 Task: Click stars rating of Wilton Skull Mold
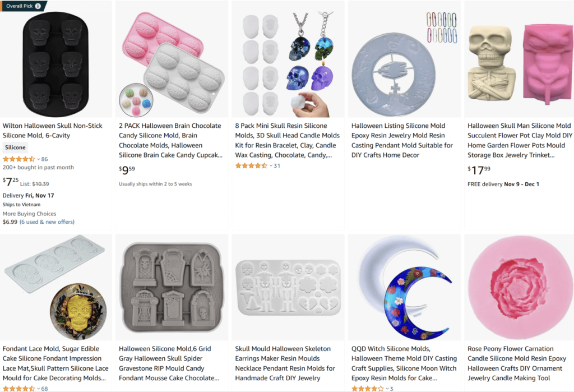[18, 159]
